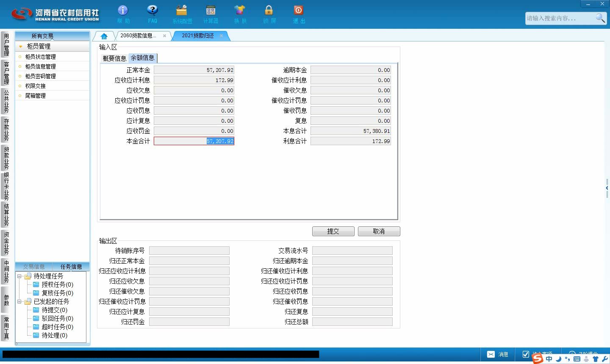Open the 银行卡业务 side tab
This screenshot has height=364, width=610.
click(6, 186)
